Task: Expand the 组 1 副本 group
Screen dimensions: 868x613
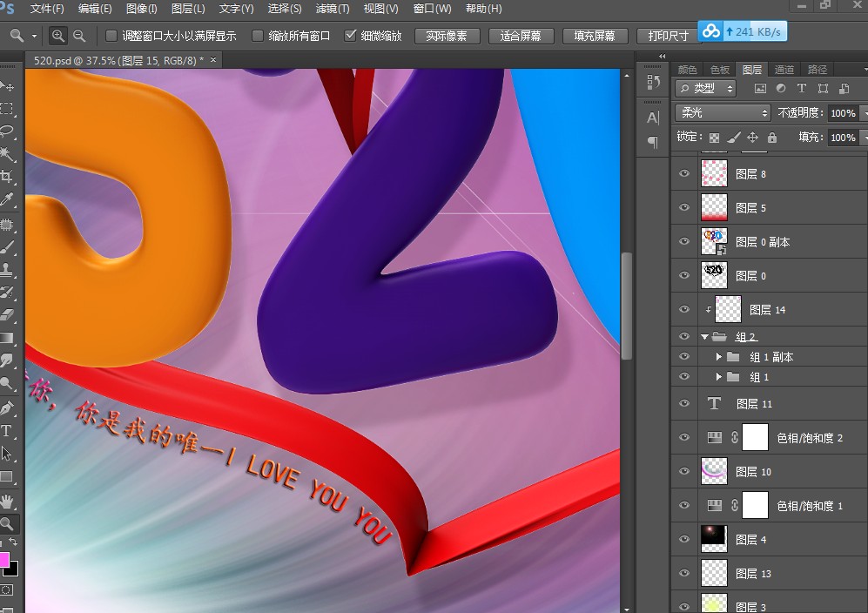Action: (718, 357)
